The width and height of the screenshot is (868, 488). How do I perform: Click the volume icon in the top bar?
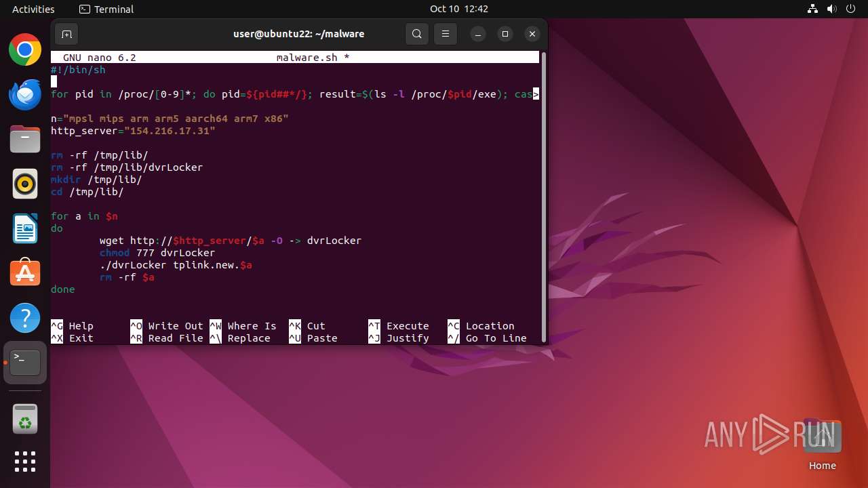(832, 9)
